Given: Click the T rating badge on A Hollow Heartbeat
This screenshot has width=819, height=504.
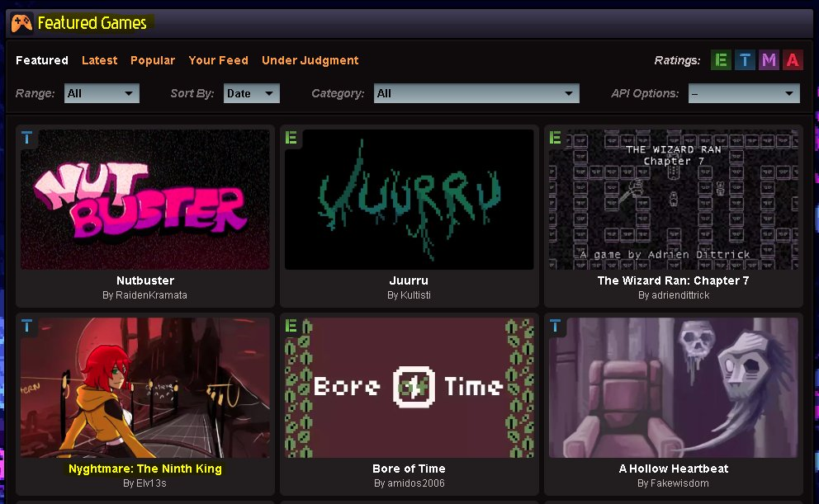Looking at the screenshot, I should pos(555,326).
